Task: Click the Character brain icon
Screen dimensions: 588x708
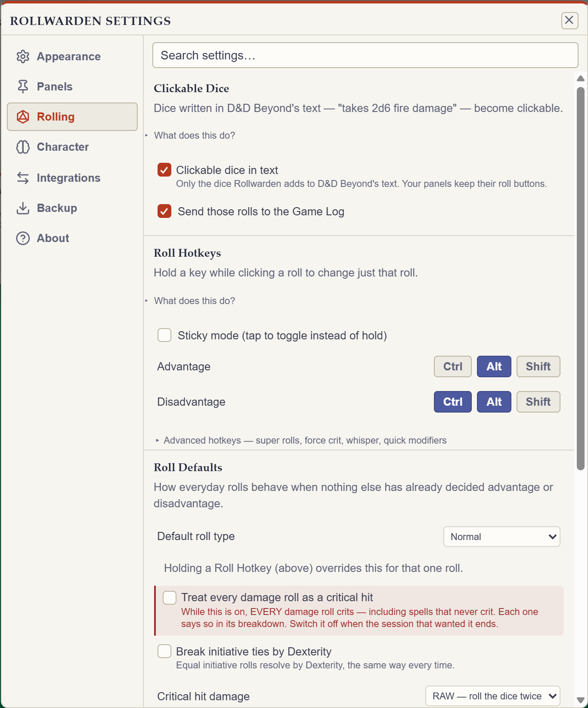Action: [x=23, y=147]
